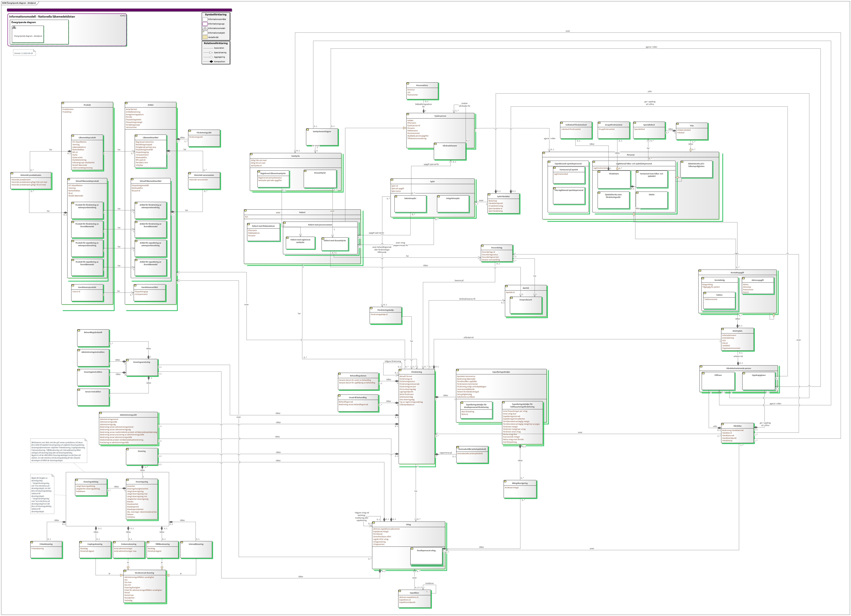The image size is (851, 616).
Task: Click the Värdeförråd beige color swatch
Action: pyautogui.click(x=205, y=37)
